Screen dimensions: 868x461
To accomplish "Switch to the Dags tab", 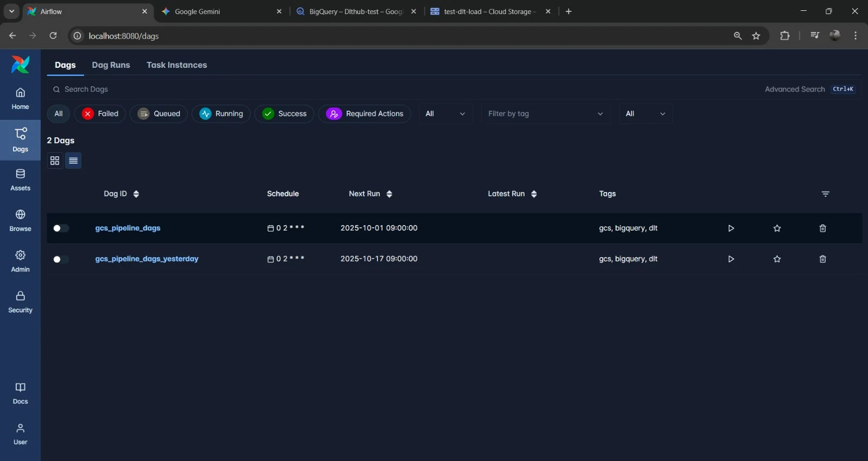I will 65,65.
